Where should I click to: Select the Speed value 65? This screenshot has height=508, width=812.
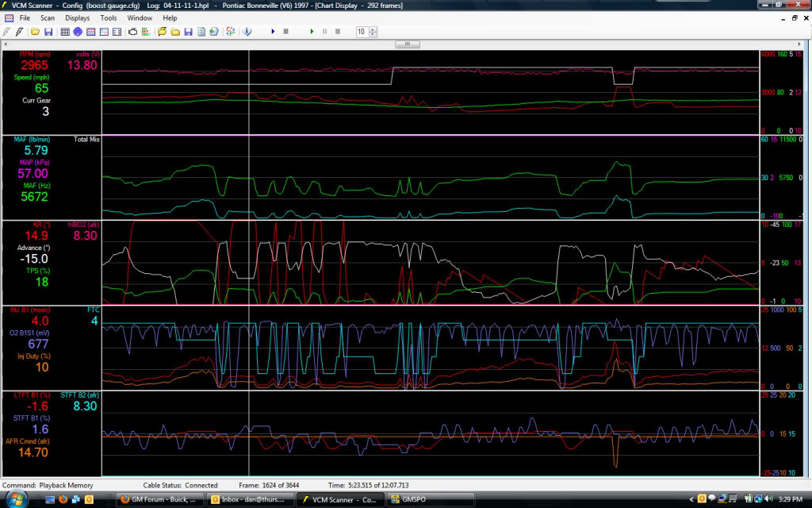click(41, 88)
